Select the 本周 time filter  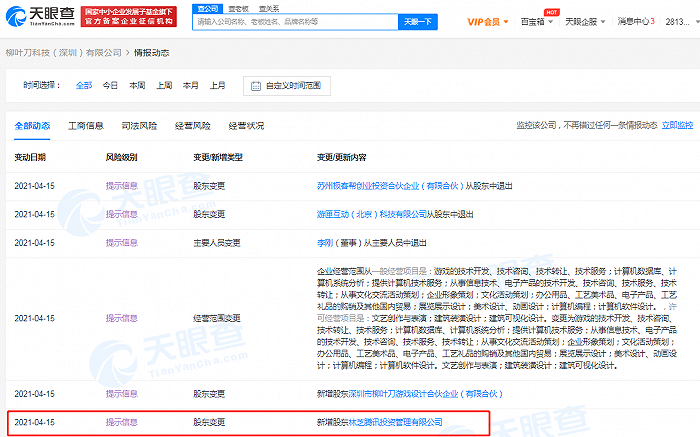pyautogui.click(x=137, y=86)
